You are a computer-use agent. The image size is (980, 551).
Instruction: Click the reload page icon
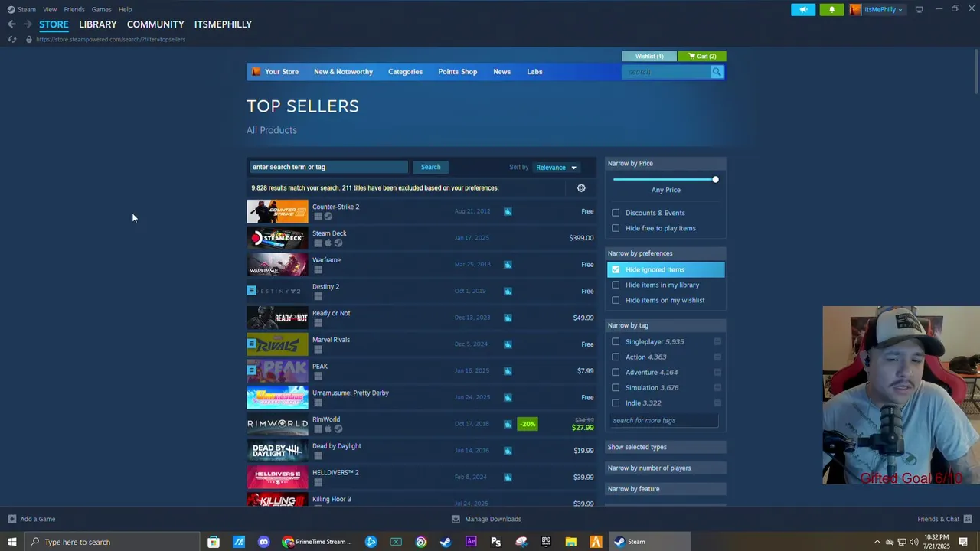[x=11, y=39]
